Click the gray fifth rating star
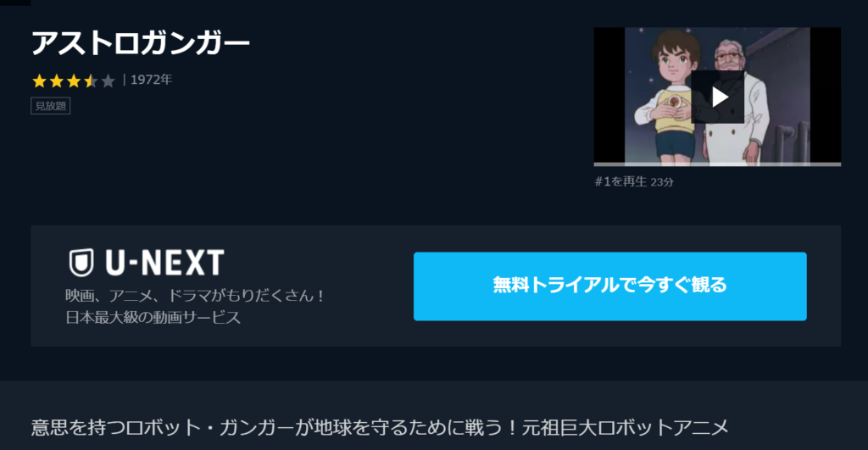Viewport: 868px width, 450px height. point(108,81)
